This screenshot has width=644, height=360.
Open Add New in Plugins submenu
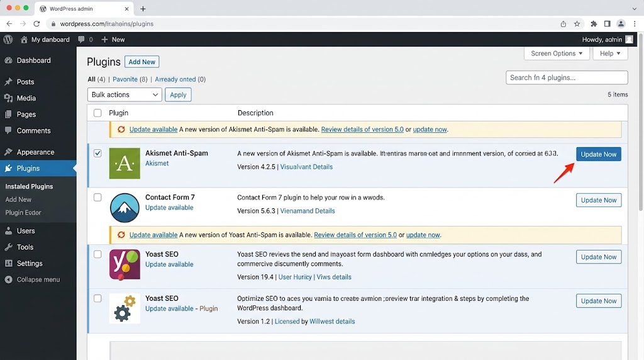point(18,200)
